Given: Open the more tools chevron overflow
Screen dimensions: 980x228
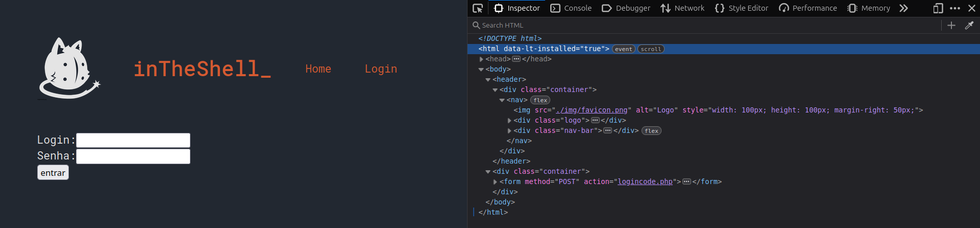Looking at the screenshot, I should [x=903, y=8].
